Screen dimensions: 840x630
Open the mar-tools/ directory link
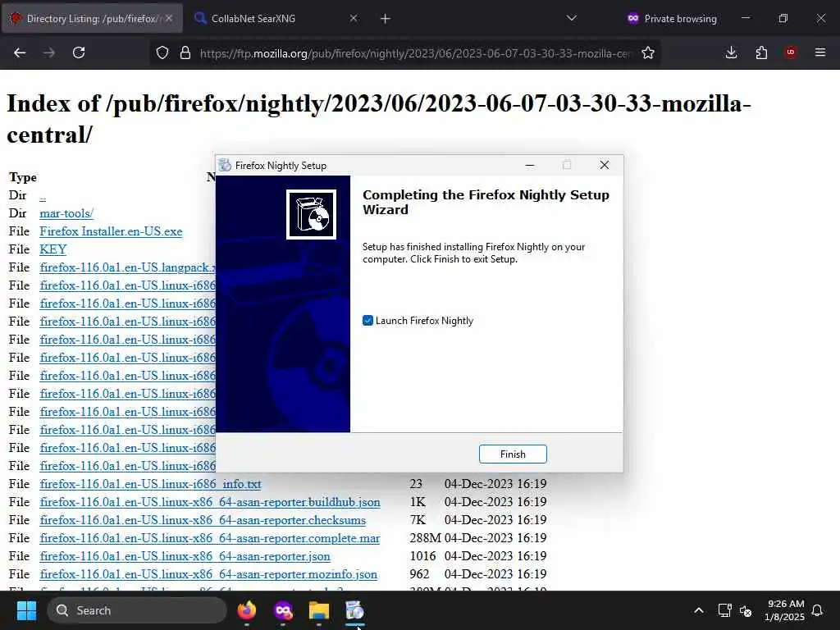pos(66,213)
